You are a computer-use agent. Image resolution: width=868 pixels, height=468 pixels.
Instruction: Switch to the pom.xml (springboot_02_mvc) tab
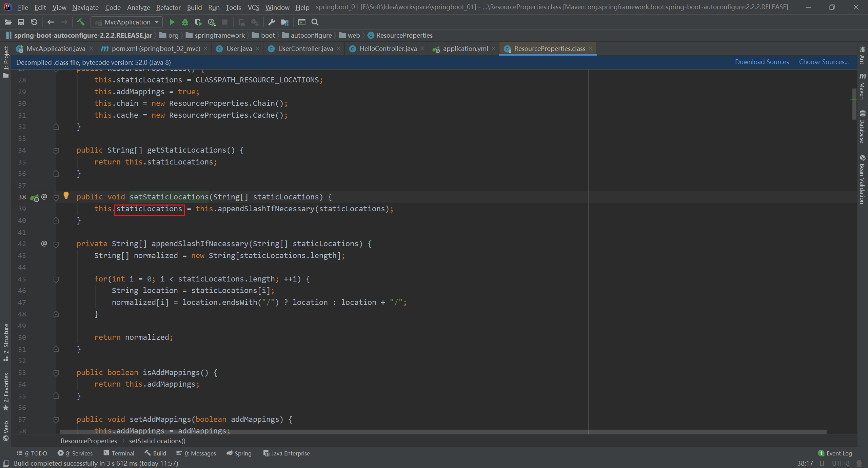pyautogui.click(x=154, y=48)
